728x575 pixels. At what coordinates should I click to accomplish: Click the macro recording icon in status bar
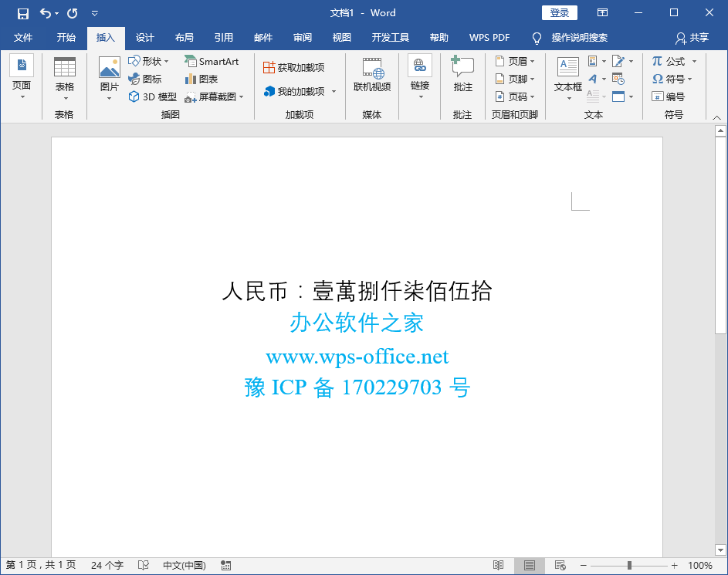tap(225, 565)
